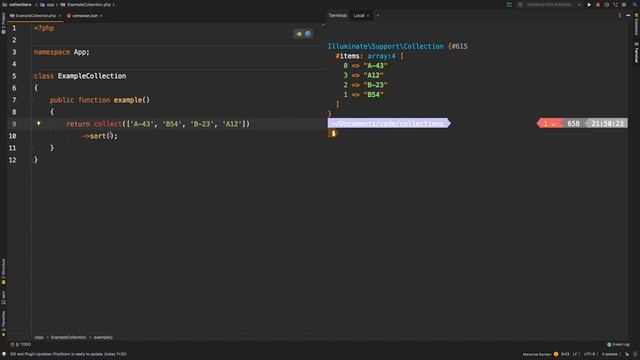Open the run configuration dropdown

(550, 4)
